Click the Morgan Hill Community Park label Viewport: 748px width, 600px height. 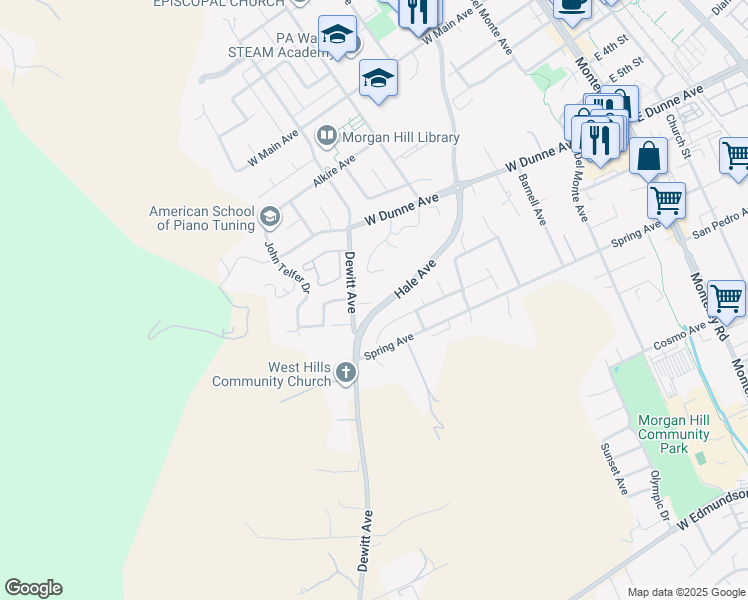click(x=674, y=434)
